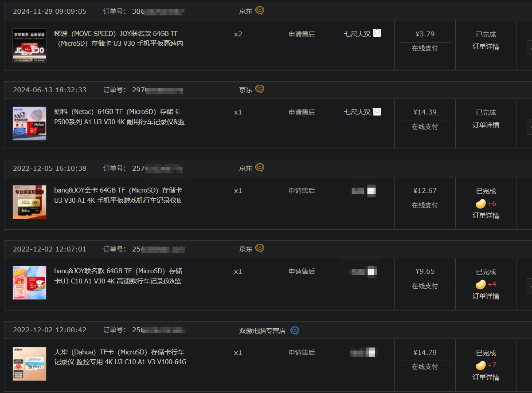Click order date 2022-12-05 16:10:38
This screenshot has width=532, height=393.
pos(50,168)
